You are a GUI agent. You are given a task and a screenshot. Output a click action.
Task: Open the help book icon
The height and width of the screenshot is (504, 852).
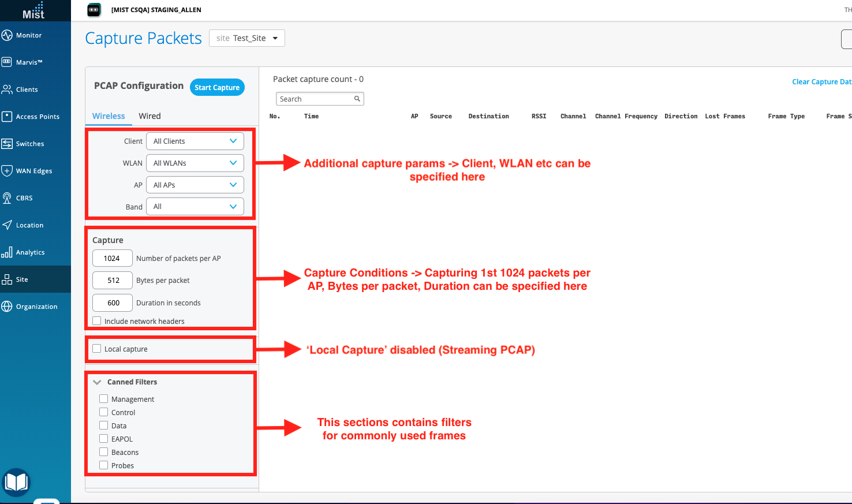[x=16, y=482]
